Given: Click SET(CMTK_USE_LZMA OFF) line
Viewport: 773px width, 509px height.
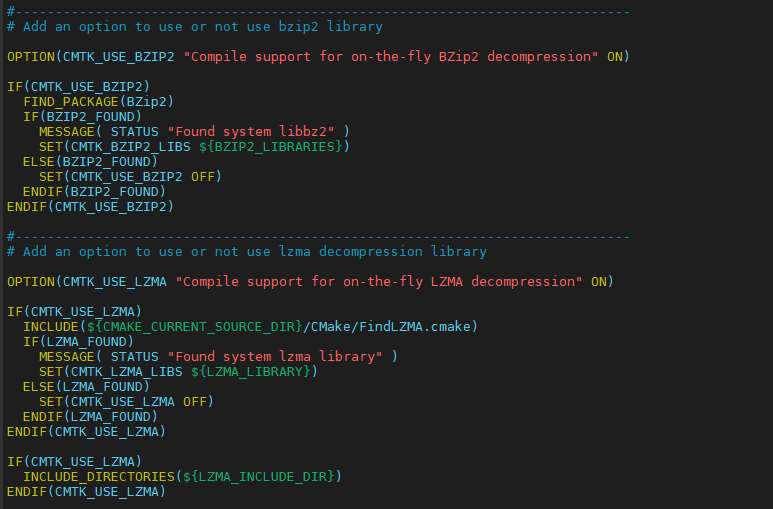Looking at the screenshot, I should pos(126,401).
